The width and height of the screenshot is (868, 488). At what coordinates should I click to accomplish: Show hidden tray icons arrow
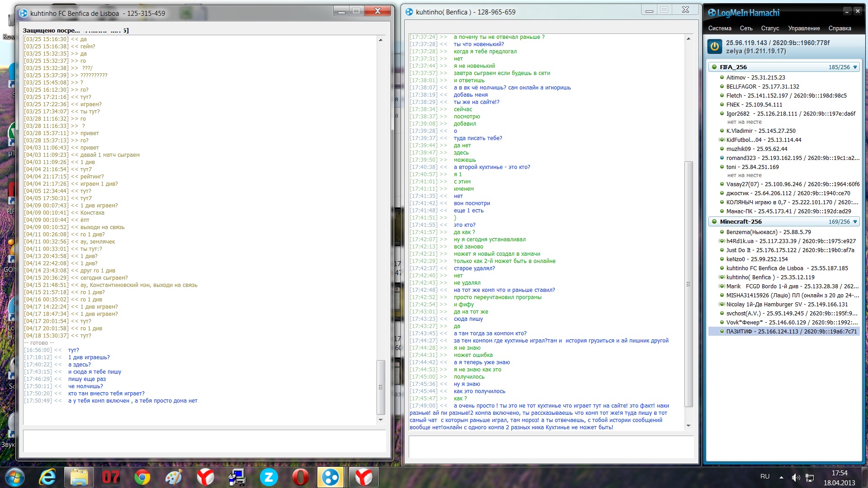781,477
